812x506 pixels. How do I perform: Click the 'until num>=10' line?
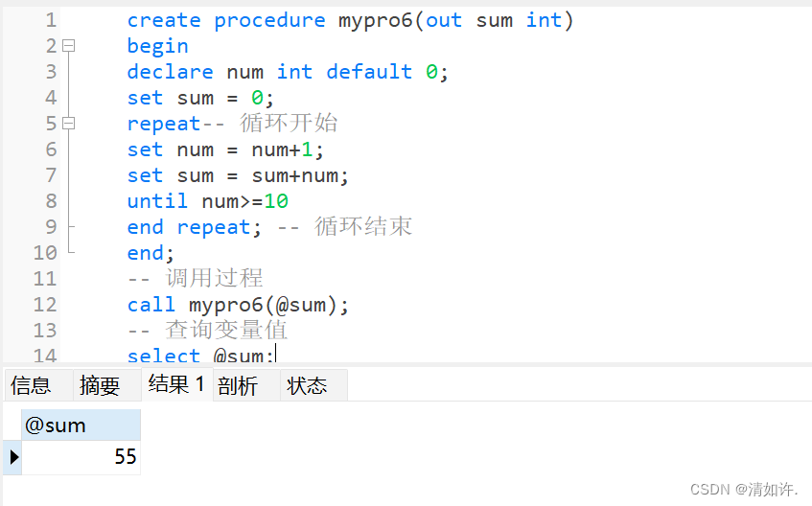click(208, 201)
